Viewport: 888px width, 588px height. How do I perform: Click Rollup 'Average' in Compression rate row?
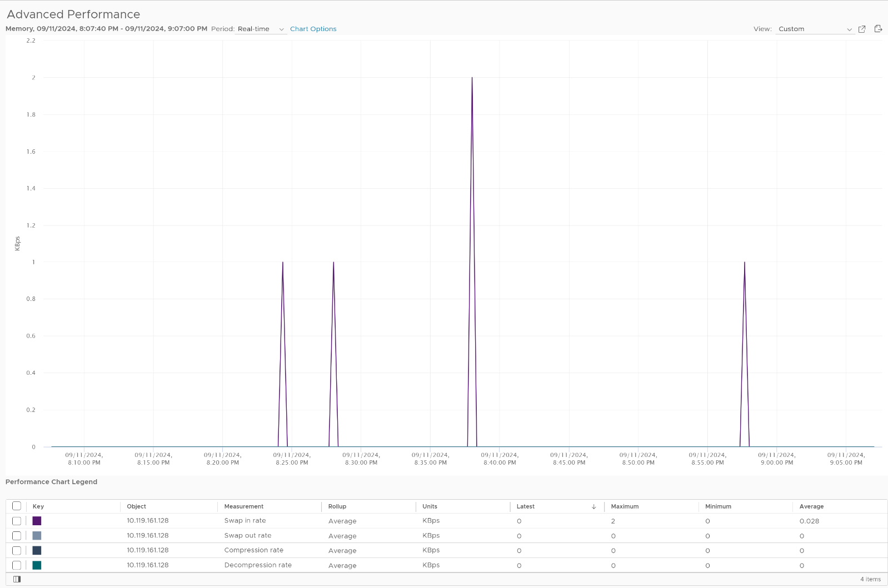(342, 551)
